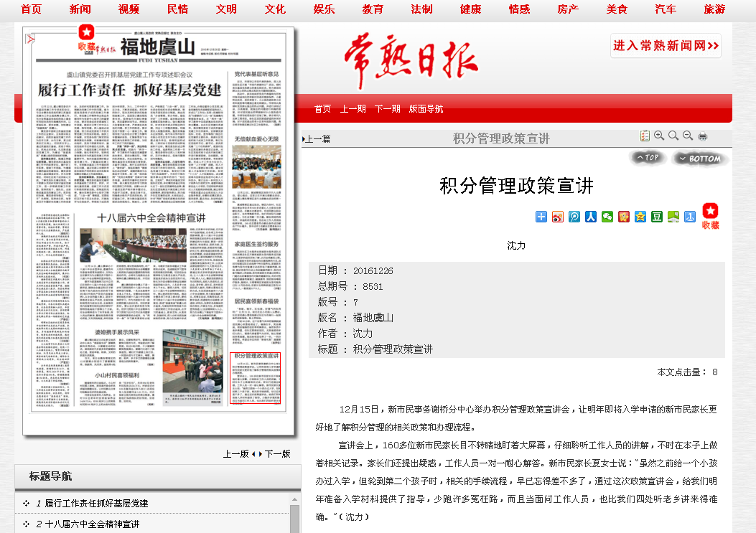This screenshot has height=533, width=756.
Task: Click 下一版 next page link
Action: click(x=278, y=454)
